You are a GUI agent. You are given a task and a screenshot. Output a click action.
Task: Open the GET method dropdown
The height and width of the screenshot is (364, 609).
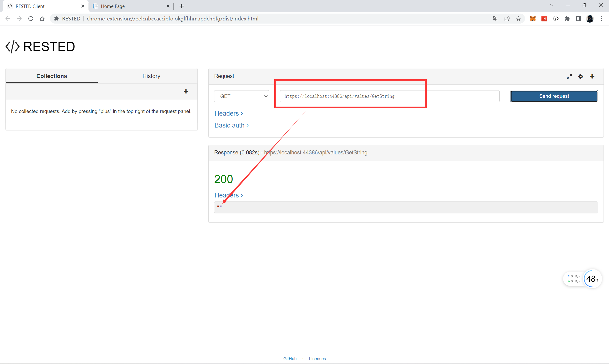click(241, 96)
